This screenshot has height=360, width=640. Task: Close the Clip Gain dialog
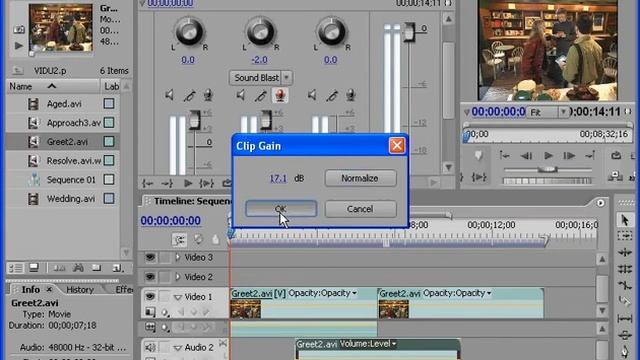point(397,146)
